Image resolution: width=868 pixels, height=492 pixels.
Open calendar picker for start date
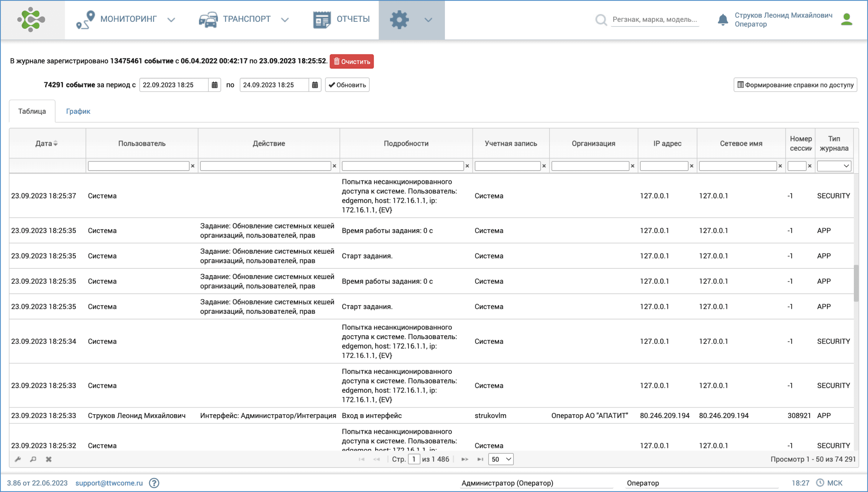tap(215, 85)
